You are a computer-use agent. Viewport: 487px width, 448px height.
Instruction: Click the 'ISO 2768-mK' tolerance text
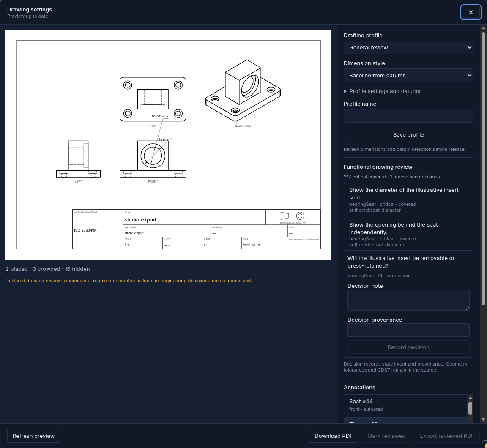pyautogui.click(x=85, y=230)
